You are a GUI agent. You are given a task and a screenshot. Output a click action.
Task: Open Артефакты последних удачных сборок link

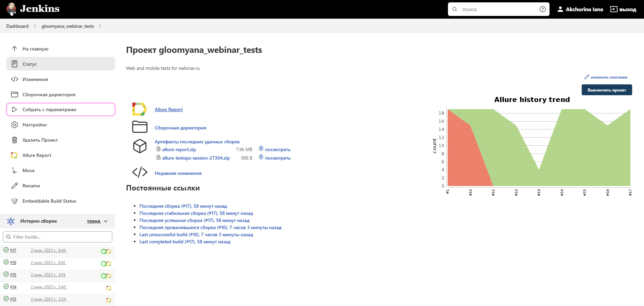tap(197, 142)
